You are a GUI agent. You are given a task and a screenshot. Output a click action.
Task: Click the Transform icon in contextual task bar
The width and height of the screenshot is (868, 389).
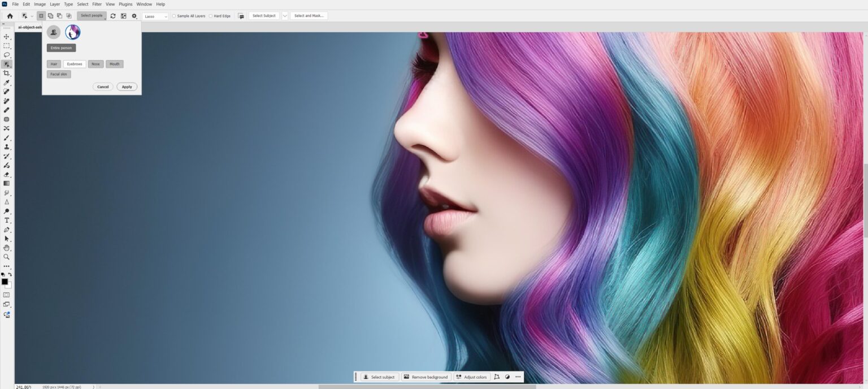497,377
